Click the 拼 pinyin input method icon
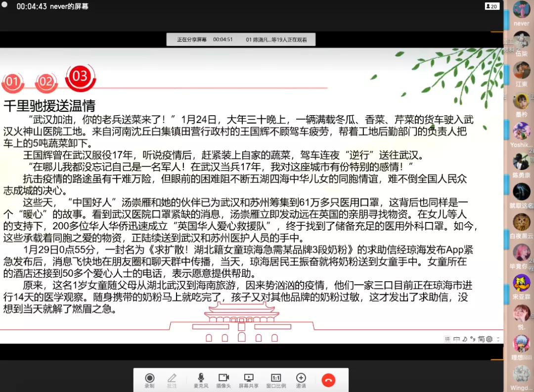This screenshot has width=534, height=392. coord(447,339)
